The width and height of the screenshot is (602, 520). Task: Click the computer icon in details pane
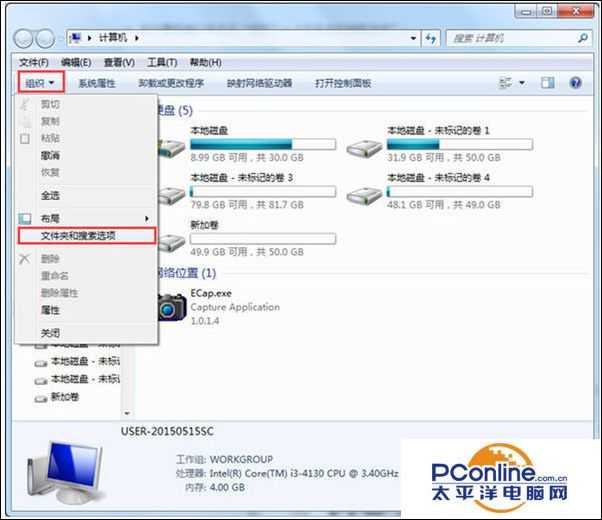tap(65, 472)
